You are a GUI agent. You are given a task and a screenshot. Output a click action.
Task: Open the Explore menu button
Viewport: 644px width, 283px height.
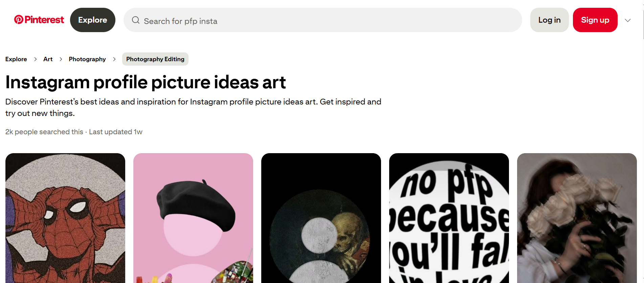[x=92, y=20]
